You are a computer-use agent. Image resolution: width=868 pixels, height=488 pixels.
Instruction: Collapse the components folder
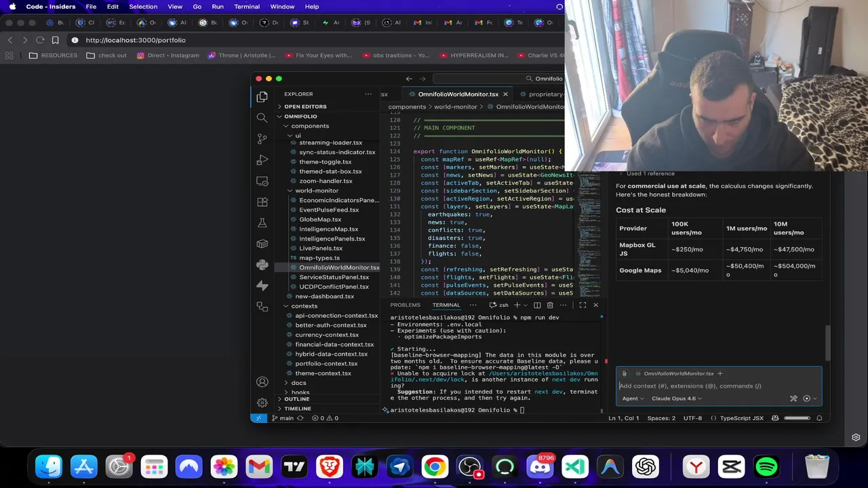point(310,126)
